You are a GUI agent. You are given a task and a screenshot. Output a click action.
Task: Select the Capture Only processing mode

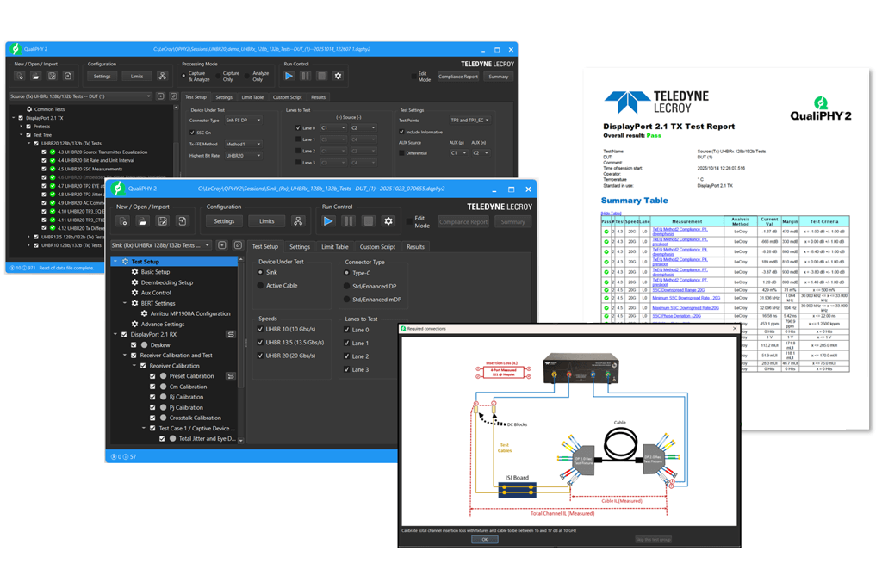[x=218, y=76]
